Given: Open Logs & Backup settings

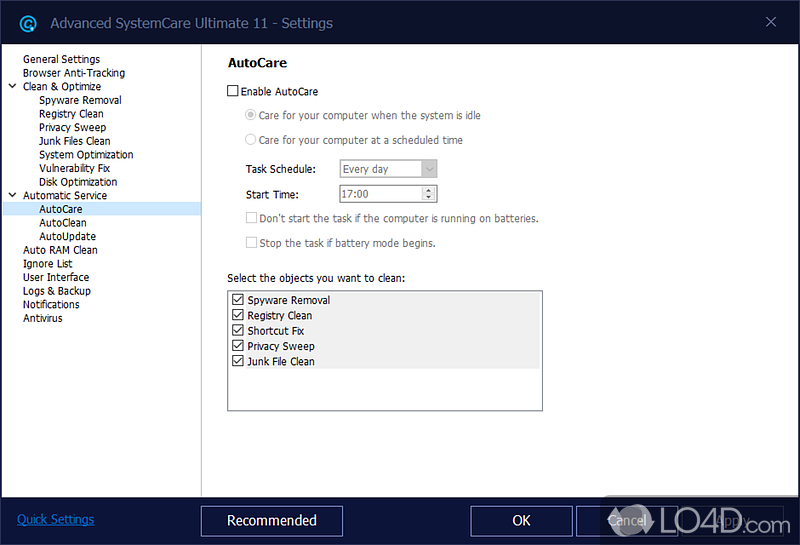Looking at the screenshot, I should (57, 291).
